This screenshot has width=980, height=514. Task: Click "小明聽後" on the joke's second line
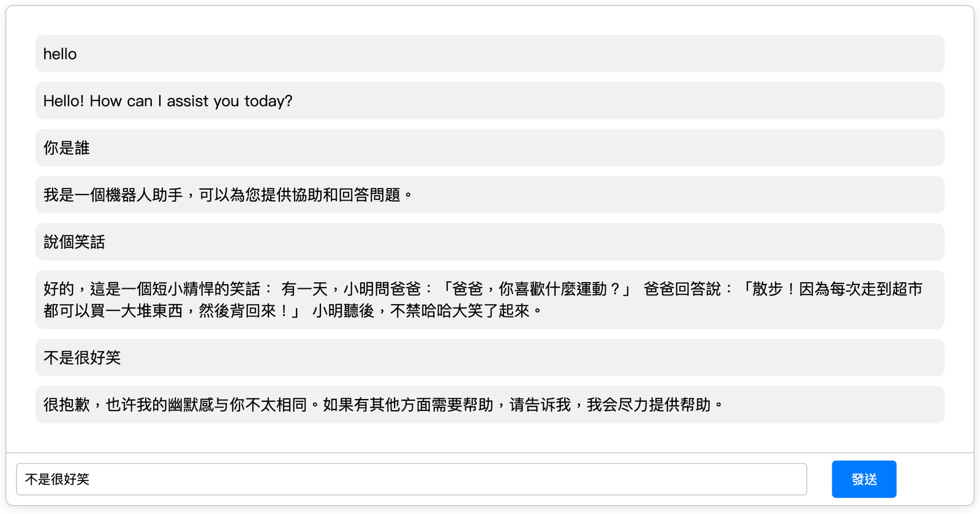point(343,311)
